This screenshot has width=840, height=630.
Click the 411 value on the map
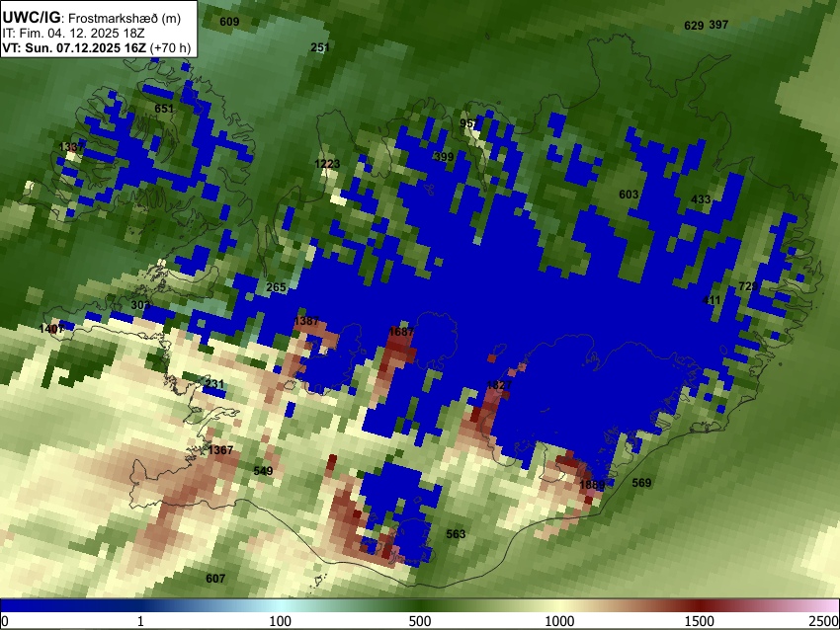click(712, 300)
